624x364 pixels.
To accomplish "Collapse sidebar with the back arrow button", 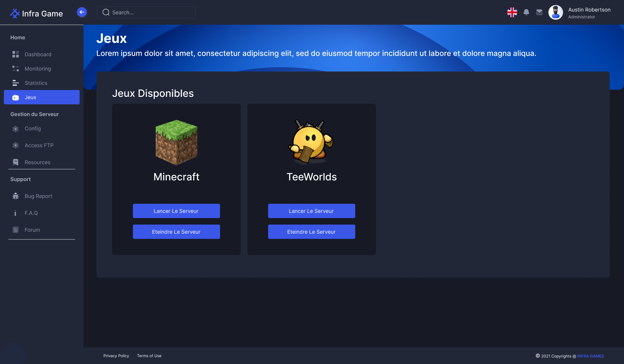I will click(82, 12).
